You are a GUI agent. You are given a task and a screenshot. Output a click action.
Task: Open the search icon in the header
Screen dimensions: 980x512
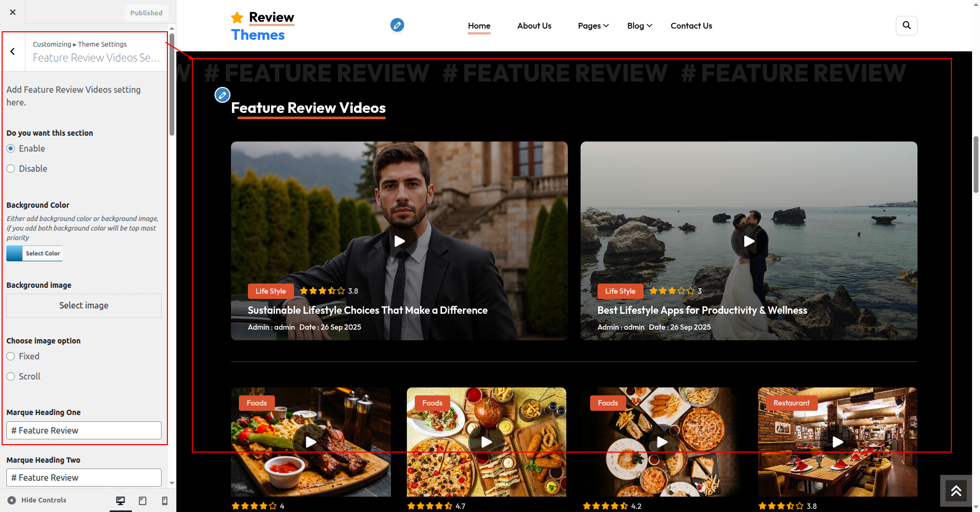point(906,25)
